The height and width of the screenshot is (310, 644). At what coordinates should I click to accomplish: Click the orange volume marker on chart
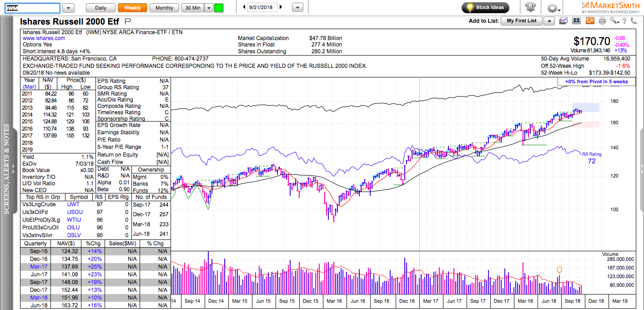(559, 270)
